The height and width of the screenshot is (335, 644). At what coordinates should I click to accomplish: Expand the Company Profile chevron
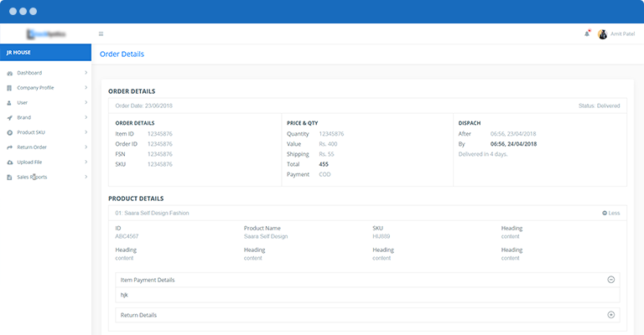tap(86, 87)
